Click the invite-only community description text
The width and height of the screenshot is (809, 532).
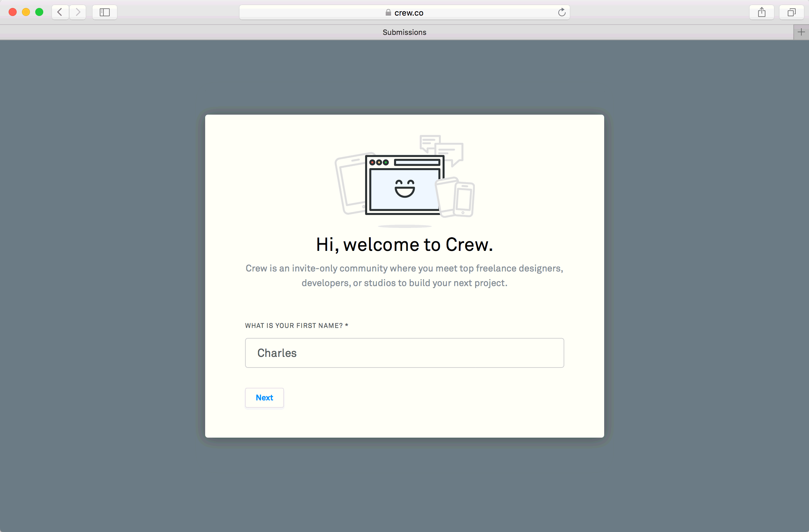404,275
